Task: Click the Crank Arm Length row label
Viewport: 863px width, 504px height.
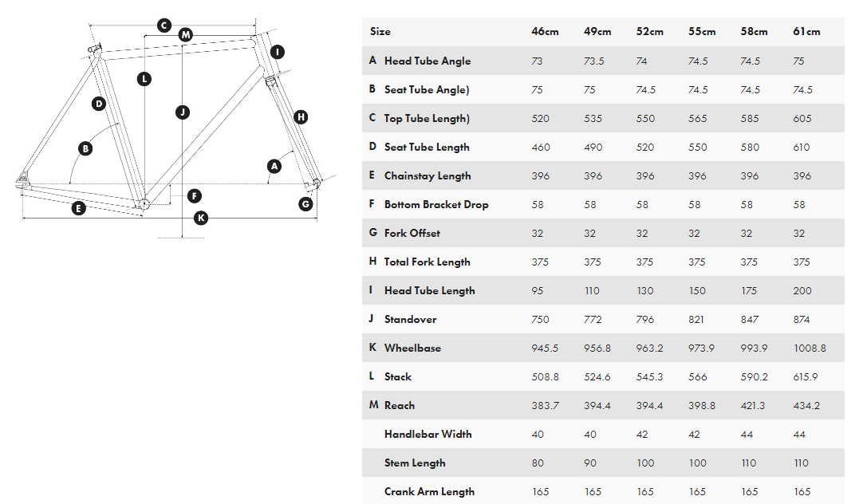Action: click(x=429, y=491)
